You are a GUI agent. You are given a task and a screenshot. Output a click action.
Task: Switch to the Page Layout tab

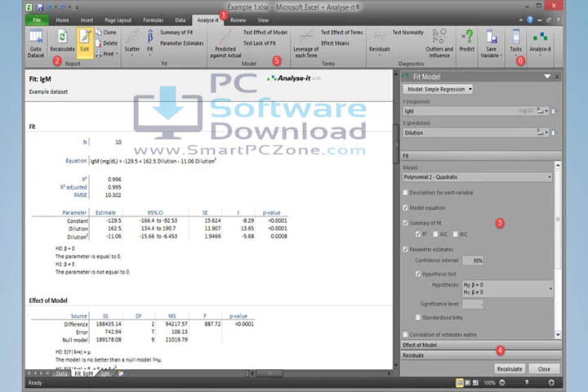coord(118,20)
